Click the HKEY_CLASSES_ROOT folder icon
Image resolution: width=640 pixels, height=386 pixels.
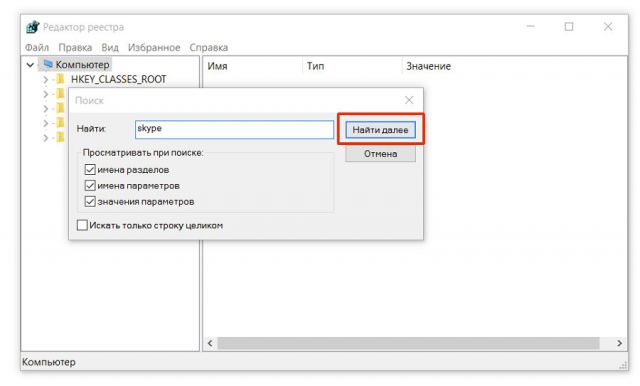pos(61,79)
